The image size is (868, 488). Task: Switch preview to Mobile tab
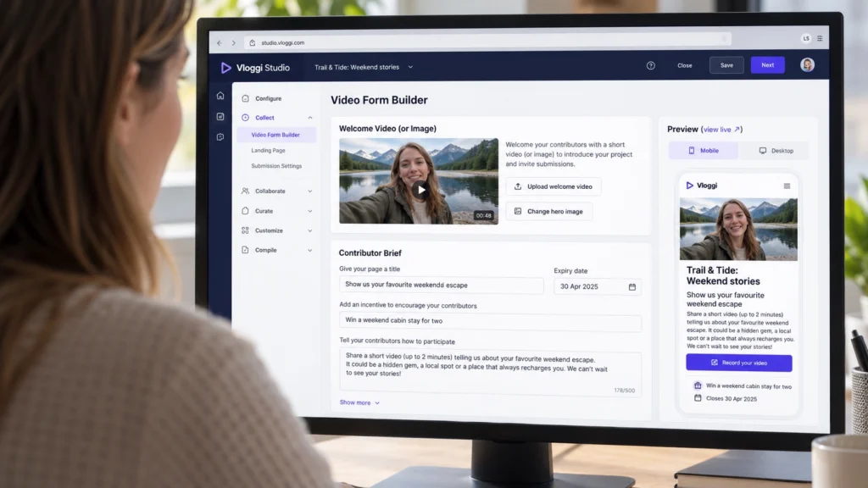coord(703,151)
